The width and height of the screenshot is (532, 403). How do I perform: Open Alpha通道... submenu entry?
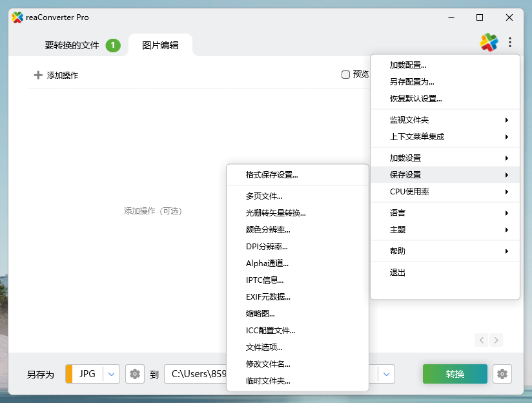click(298, 263)
